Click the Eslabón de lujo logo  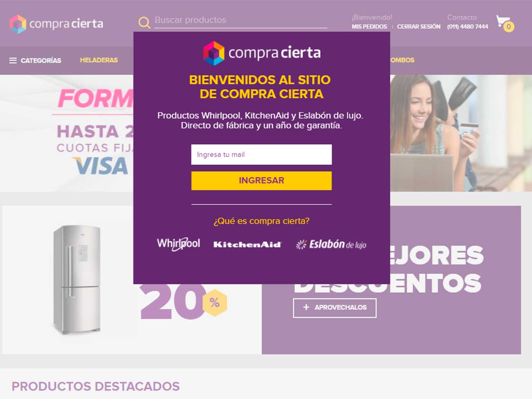tap(331, 244)
